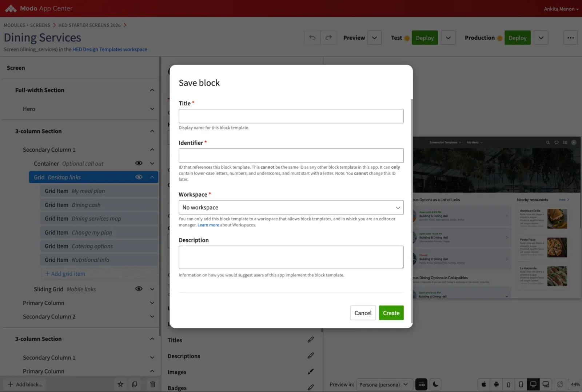Click the Learn more link about Workspaces
This screenshot has height=392, width=582.
point(208,225)
